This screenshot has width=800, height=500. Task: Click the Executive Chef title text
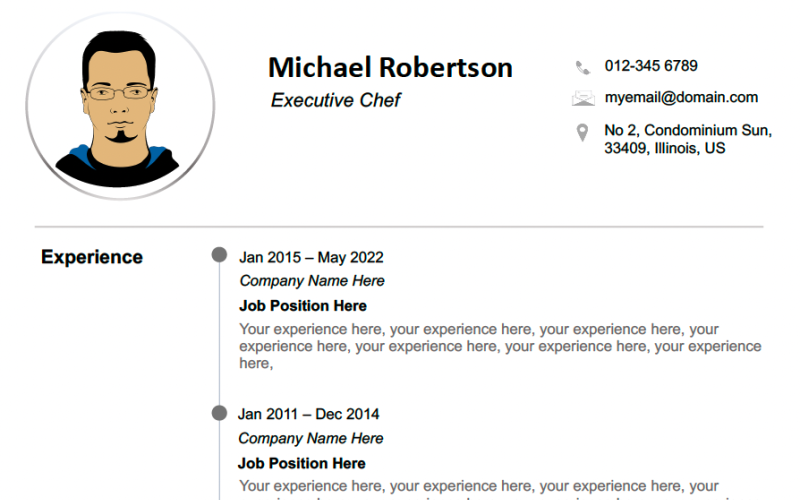pyautogui.click(x=335, y=100)
